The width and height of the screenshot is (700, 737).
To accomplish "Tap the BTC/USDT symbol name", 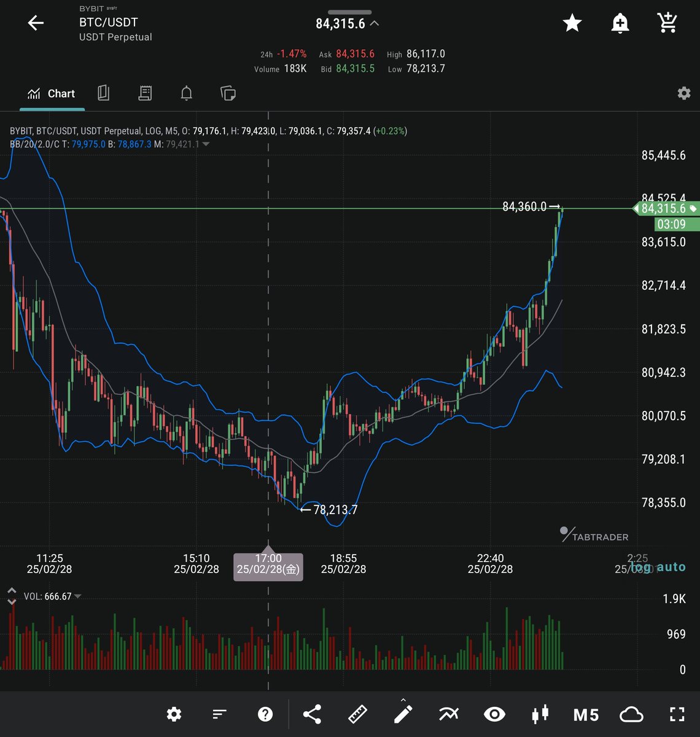I will pyautogui.click(x=109, y=22).
